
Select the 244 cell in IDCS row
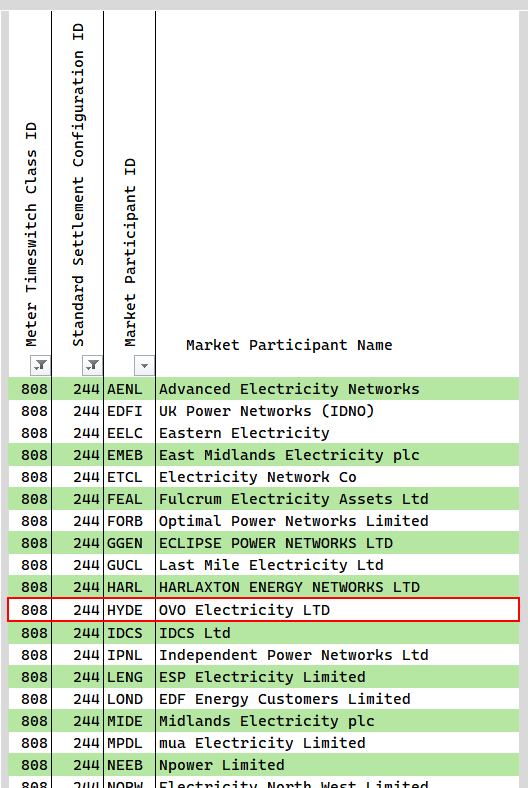pos(77,633)
